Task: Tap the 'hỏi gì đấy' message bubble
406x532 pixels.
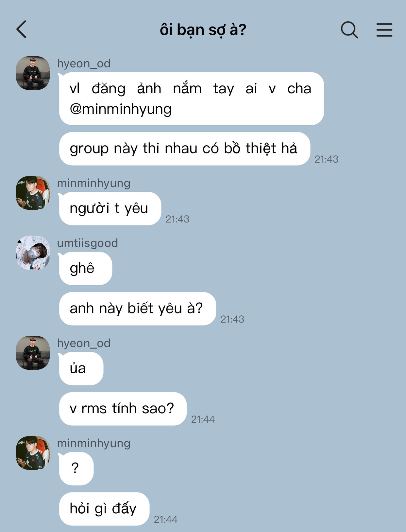Action: point(104,509)
